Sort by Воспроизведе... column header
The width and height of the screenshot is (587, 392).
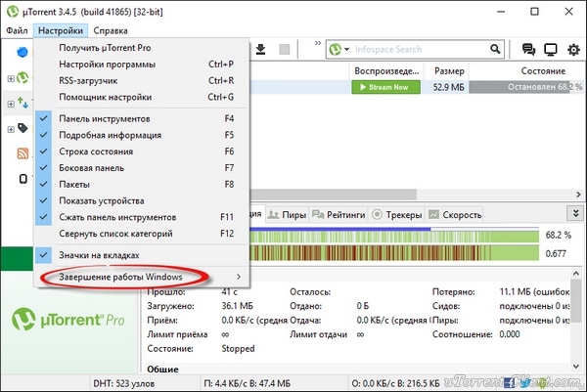[x=386, y=71]
